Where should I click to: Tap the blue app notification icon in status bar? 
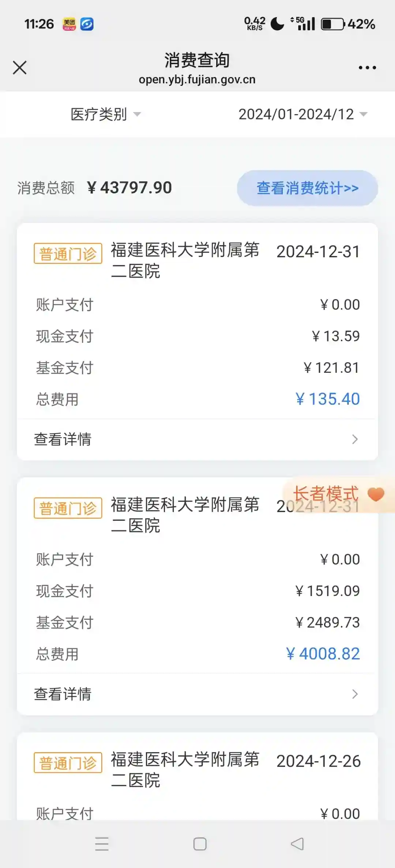(x=87, y=24)
